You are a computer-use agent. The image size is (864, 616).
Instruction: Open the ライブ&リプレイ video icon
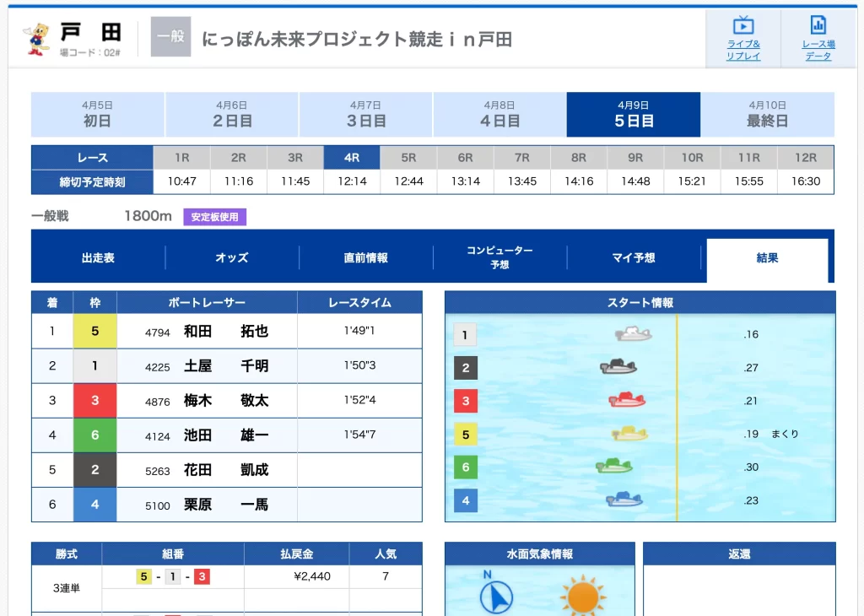point(742,26)
